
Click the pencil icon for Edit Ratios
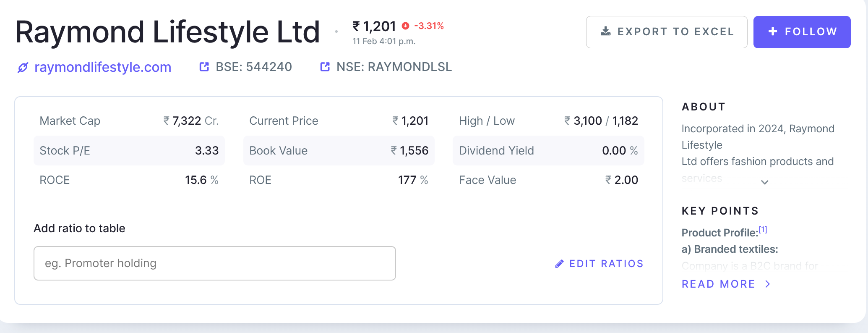click(559, 264)
